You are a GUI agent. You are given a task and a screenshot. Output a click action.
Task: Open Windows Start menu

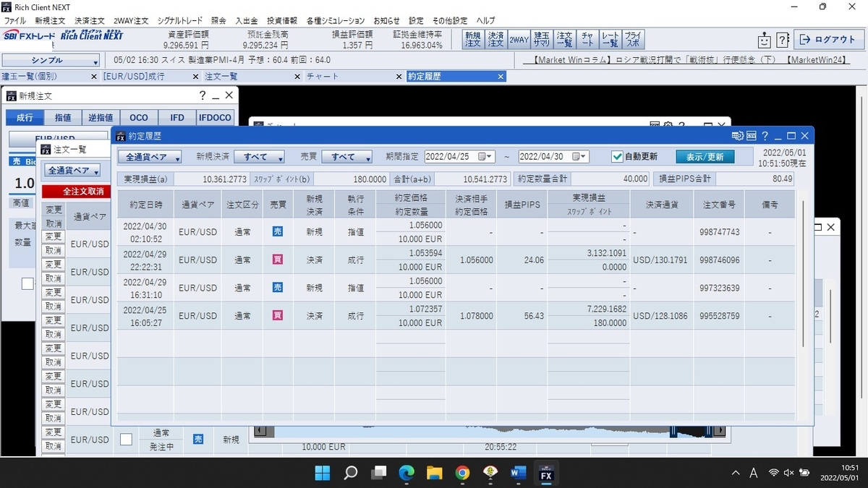pyautogui.click(x=323, y=474)
